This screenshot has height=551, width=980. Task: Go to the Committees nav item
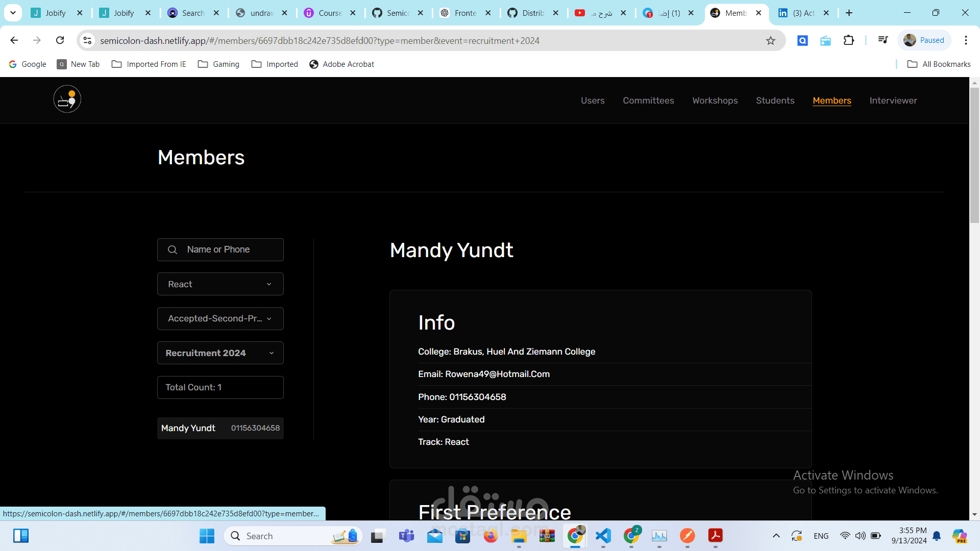(648, 101)
